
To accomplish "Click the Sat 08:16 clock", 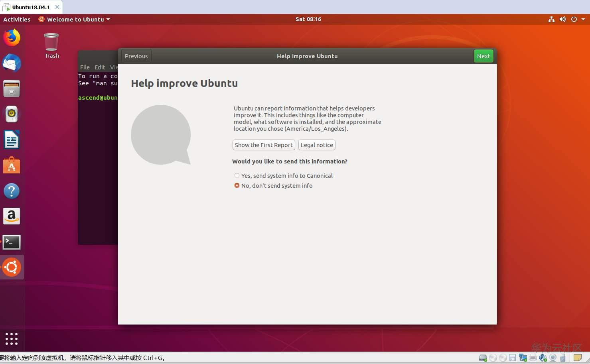I will point(308,19).
